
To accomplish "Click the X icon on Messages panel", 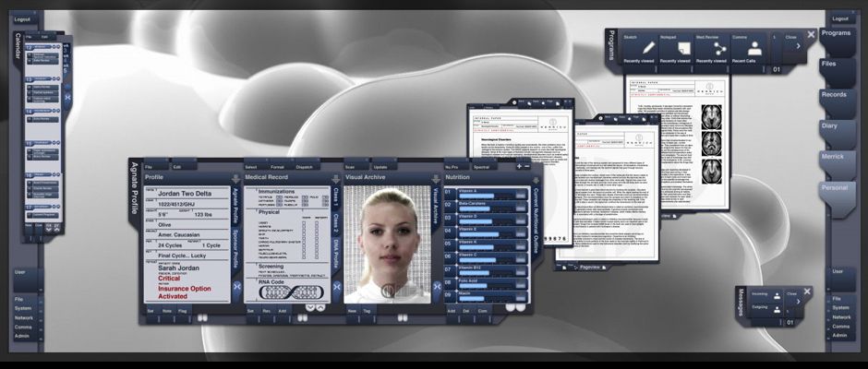I will click(806, 291).
